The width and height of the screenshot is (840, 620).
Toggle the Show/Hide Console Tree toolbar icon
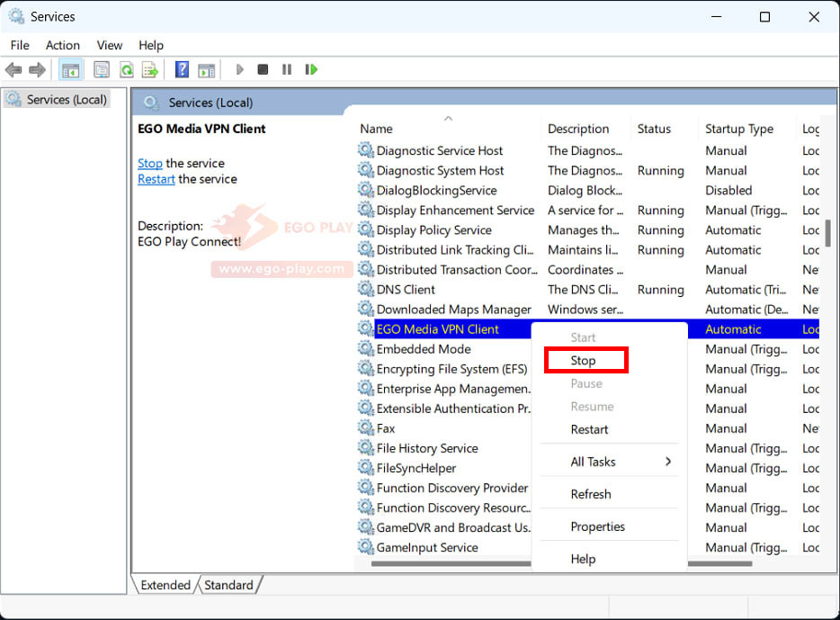[x=71, y=69]
